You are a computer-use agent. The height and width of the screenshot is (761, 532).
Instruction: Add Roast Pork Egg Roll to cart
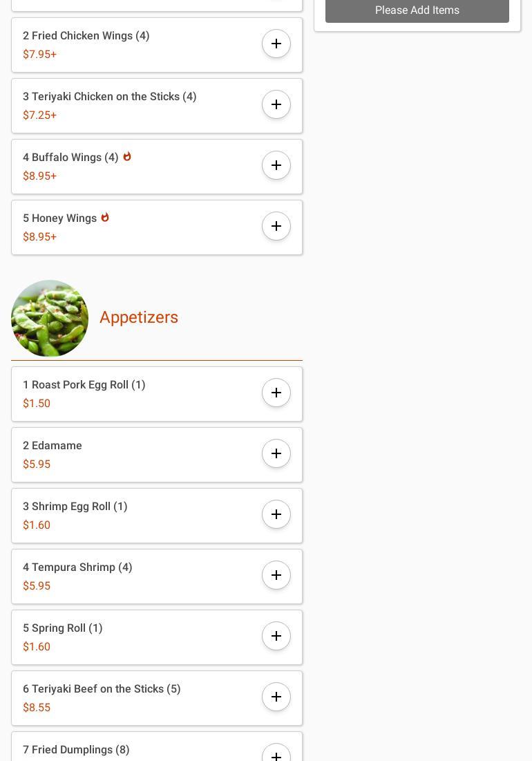276,393
